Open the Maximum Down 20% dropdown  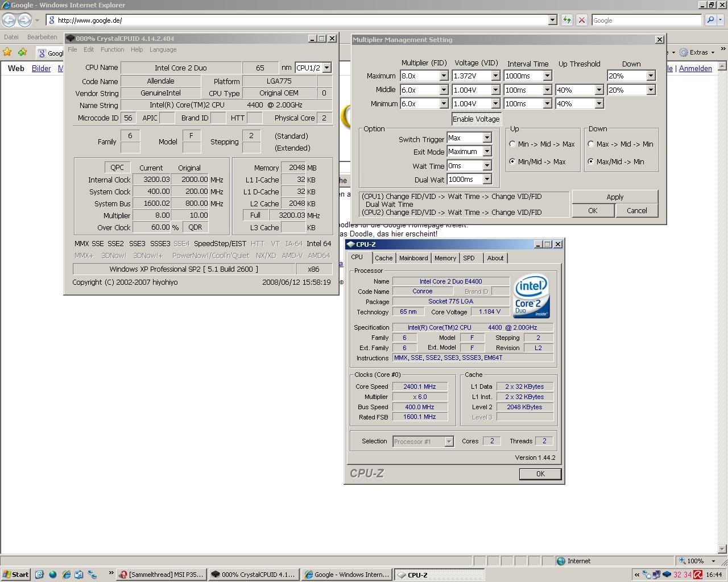pyautogui.click(x=651, y=76)
